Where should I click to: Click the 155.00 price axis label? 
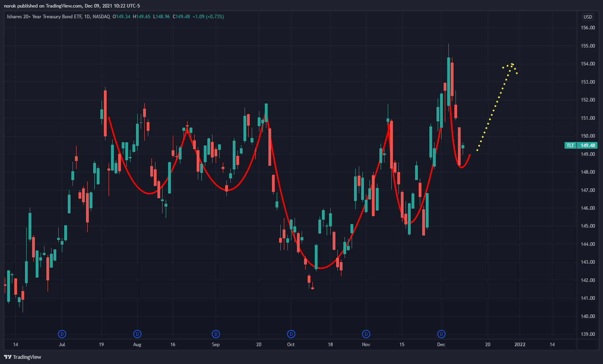588,46
